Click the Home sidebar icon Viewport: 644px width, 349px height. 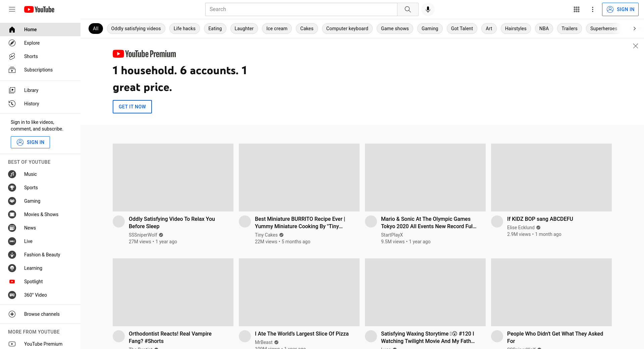(12, 30)
